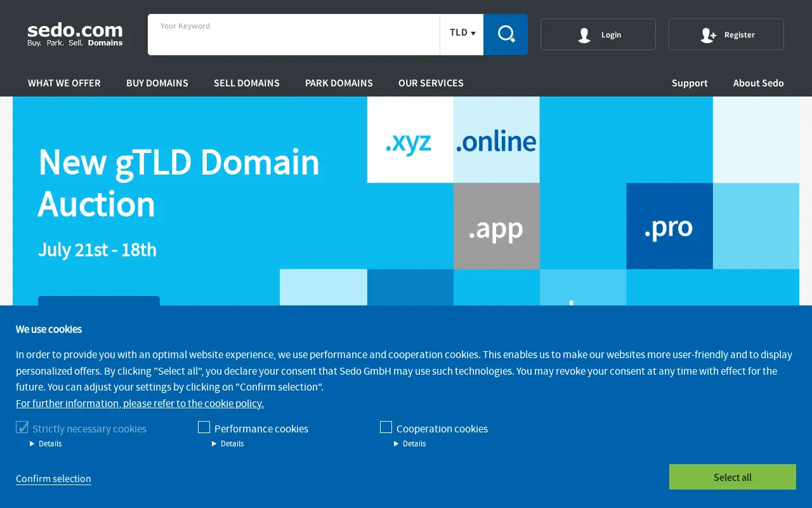The height and width of the screenshot is (508, 812).
Task: Expand Details under Cooperation cookies
Action: [410, 444]
